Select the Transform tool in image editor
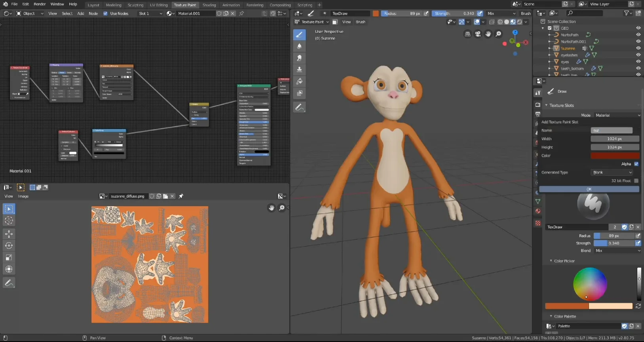Viewport: 644px width, 342px height. click(9, 269)
